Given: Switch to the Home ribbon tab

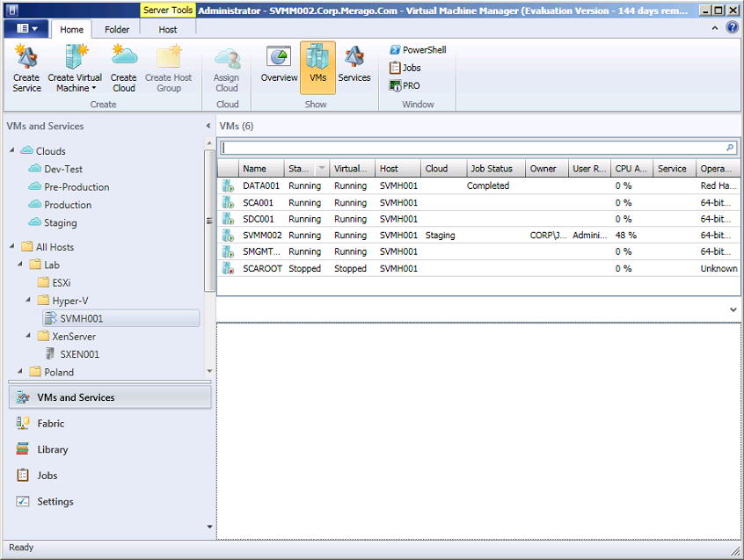Looking at the screenshot, I should [x=71, y=29].
